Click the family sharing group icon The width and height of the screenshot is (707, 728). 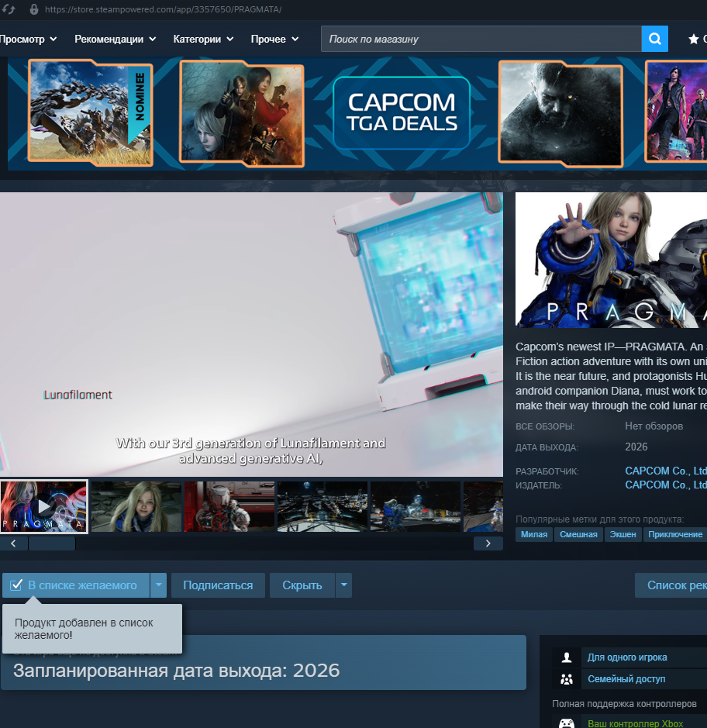[567, 679]
